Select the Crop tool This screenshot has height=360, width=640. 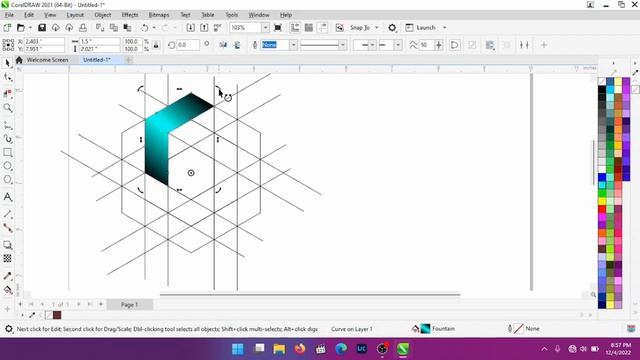tap(7, 93)
